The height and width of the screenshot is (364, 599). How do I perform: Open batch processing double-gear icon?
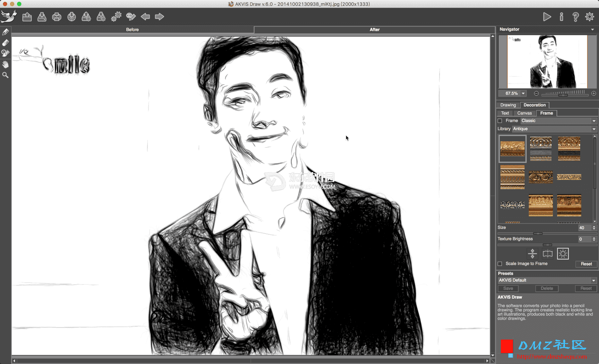point(116,17)
